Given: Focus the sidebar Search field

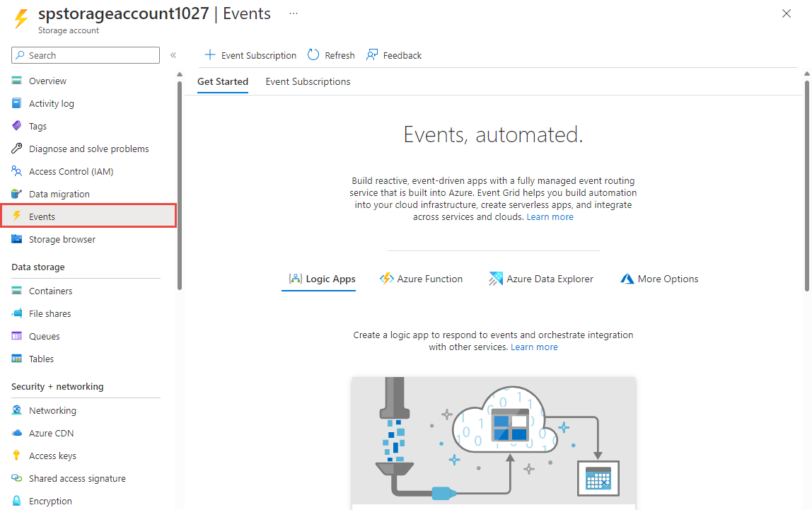Looking at the screenshot, I should 86,55.
